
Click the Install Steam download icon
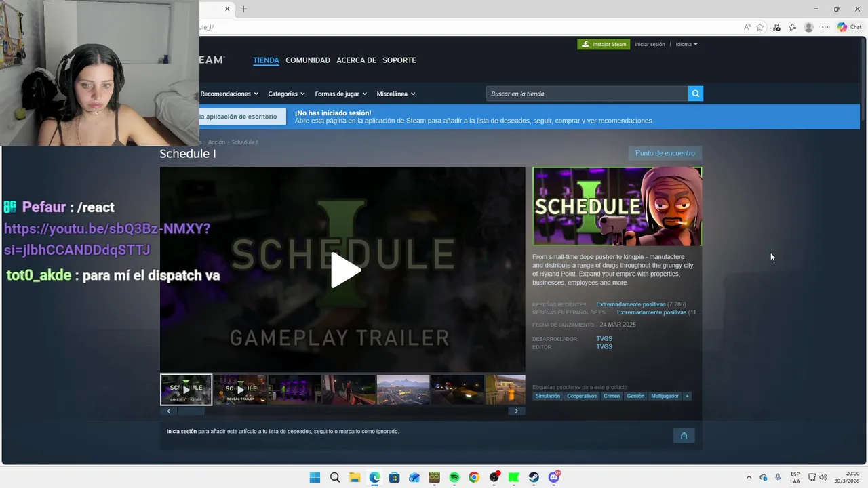585,44
